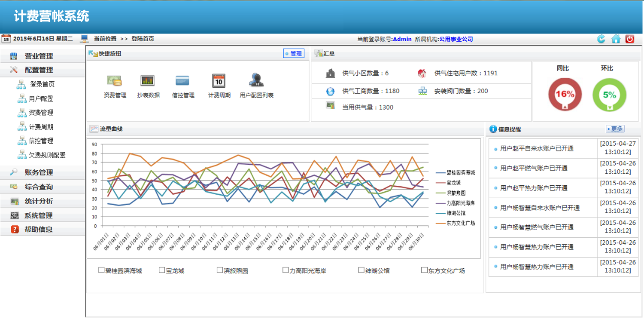Select 用户配置 in the sidebar tree
644x319 pixels.
coord(41,98)
